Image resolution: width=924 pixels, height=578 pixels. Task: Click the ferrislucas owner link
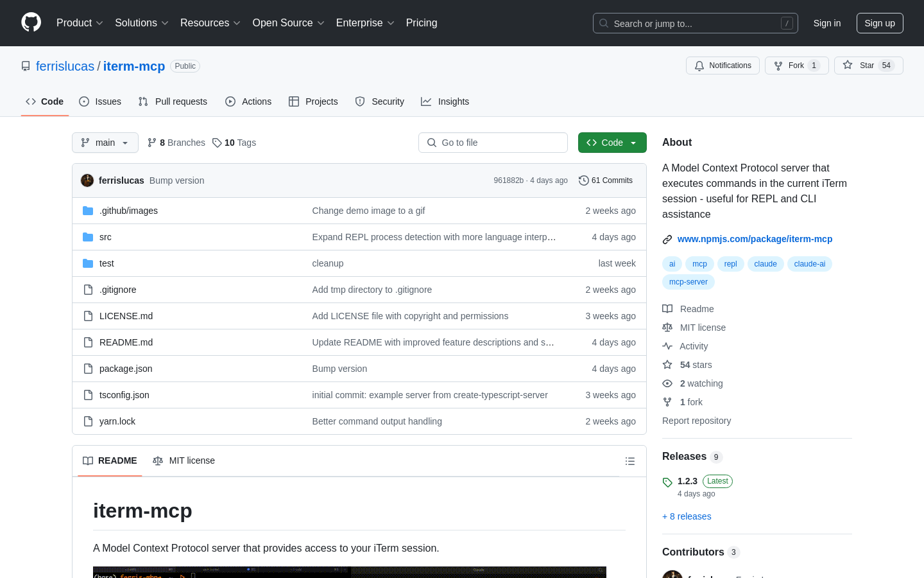coord(65,66)
